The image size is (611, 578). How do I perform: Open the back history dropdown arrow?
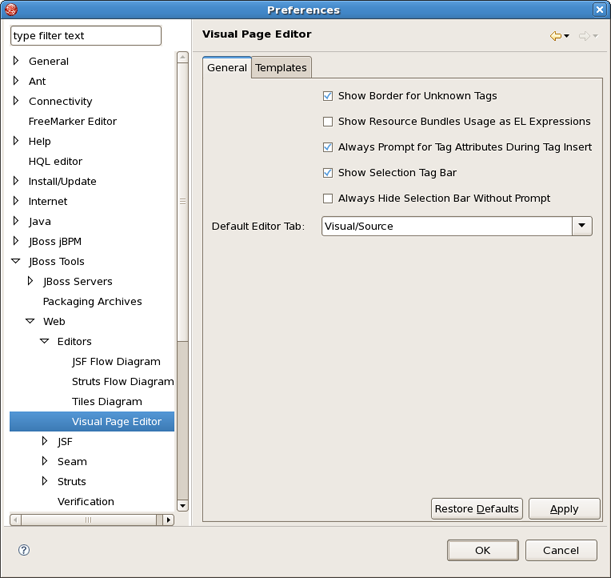point(567,37)
